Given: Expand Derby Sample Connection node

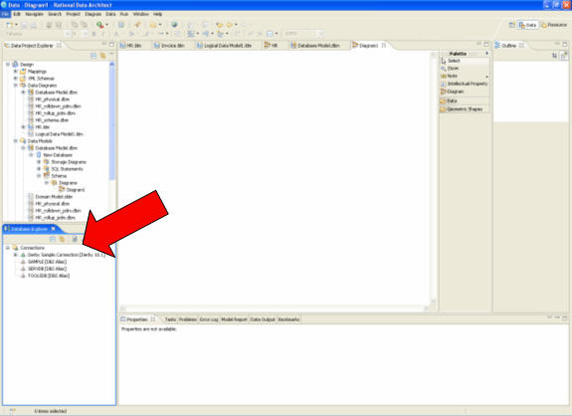Looking at the screenshot, I should click(x=16, y=254).
